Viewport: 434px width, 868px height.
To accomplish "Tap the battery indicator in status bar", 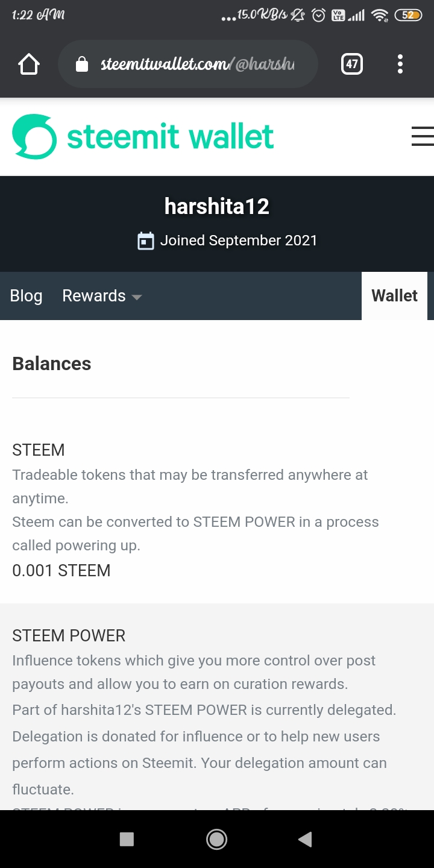I will coord(408,16).
